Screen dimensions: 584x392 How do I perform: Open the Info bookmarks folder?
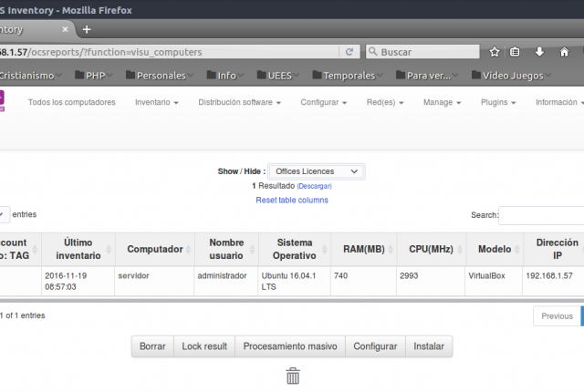click(225, 76)
